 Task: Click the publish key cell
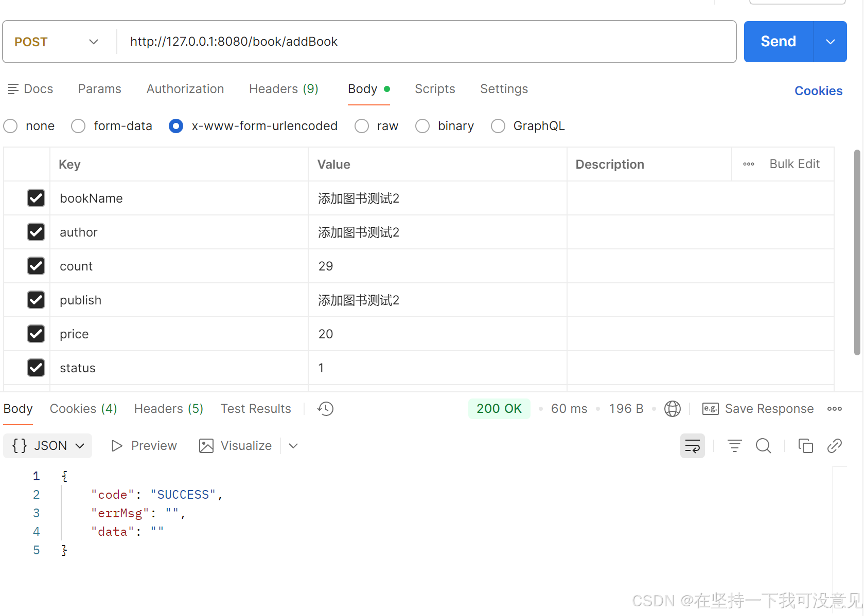179,300
